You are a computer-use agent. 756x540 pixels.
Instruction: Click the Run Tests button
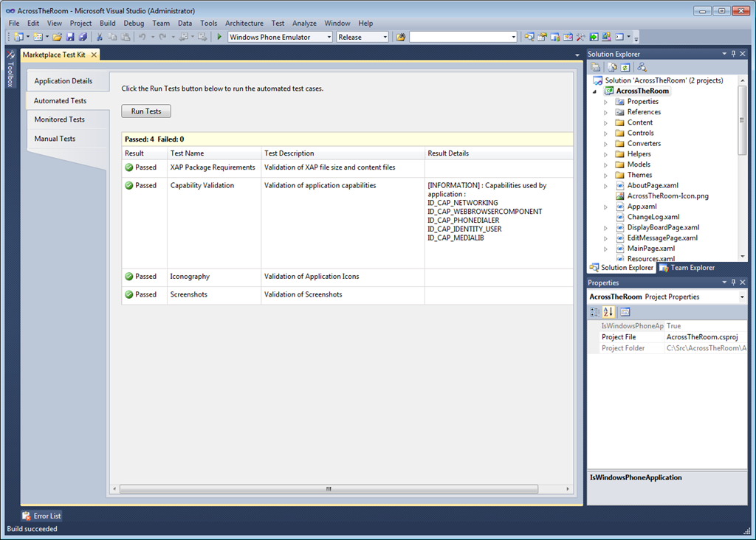[x=146, y=111]
